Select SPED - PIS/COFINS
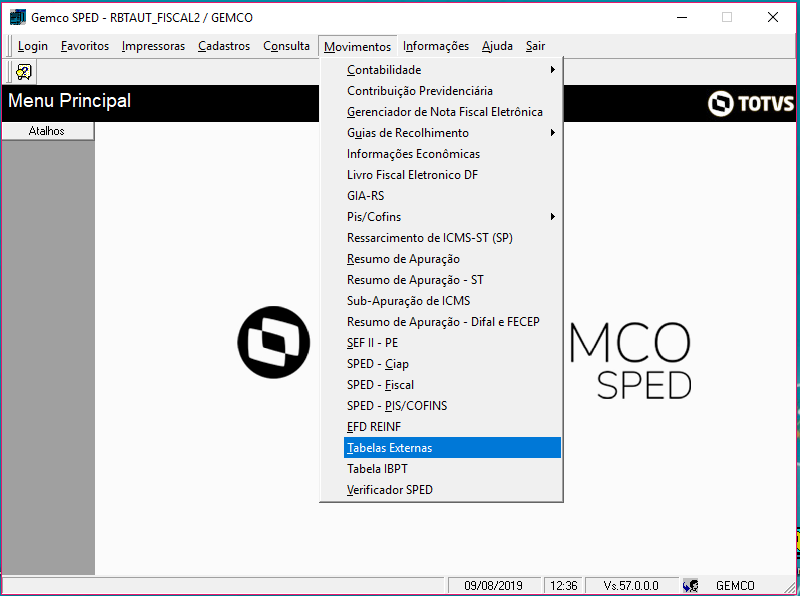This screenshot has height=596, width=800. 452,405
